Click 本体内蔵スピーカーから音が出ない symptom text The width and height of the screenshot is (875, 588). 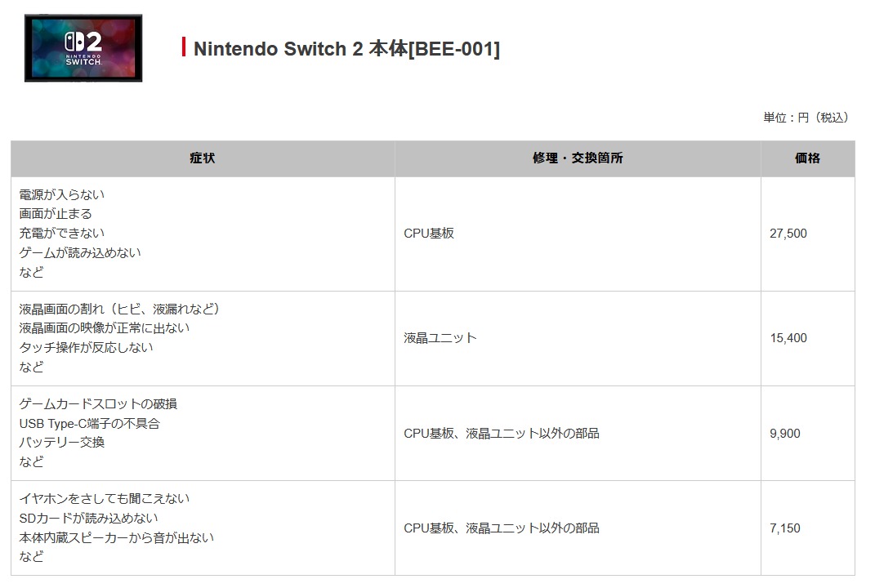116,538
